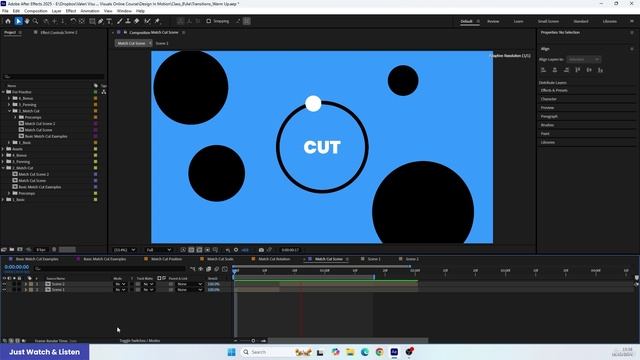The height and width of the screenshot is (360, 640).
Task: Select the Rotation tool
Action: 73,21
